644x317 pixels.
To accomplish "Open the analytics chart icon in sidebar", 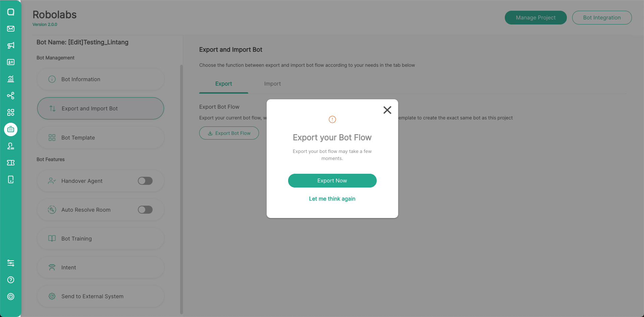I will tap(11, 79).
